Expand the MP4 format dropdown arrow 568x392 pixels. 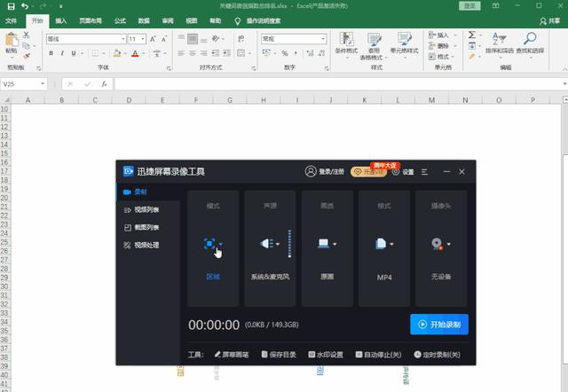pos(391,244)
